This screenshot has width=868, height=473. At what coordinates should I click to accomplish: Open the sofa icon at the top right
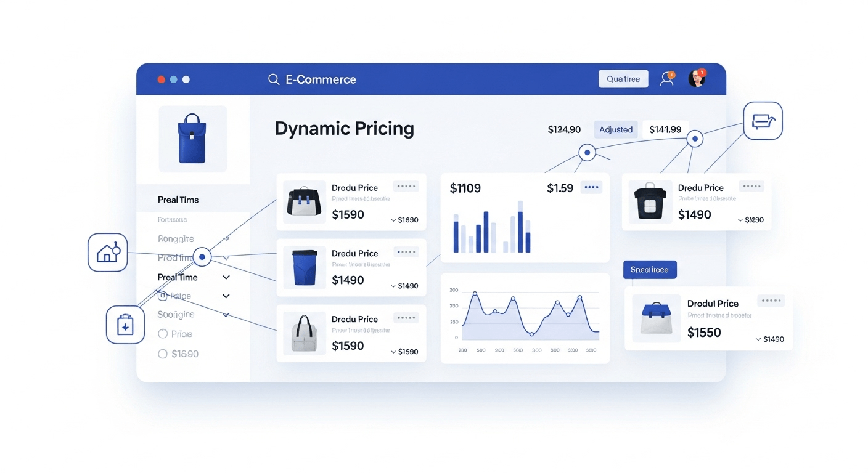point(763,121)
